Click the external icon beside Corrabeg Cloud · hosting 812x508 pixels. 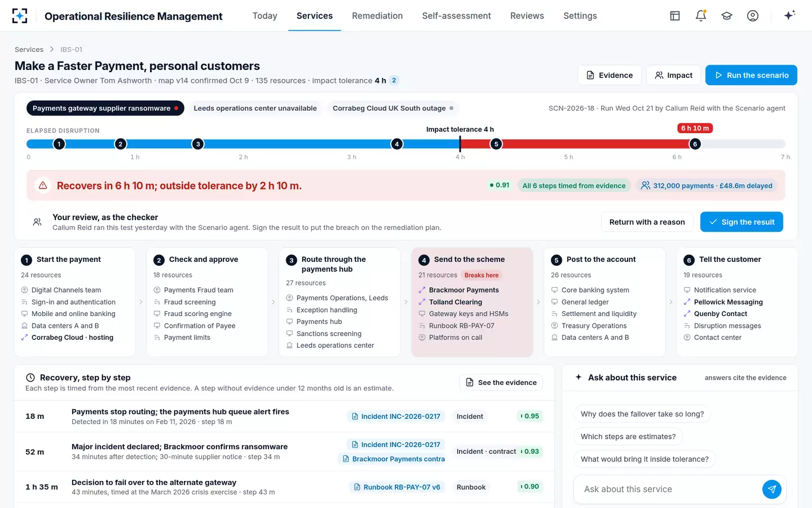pyautogui.click(x=24, y=338)
